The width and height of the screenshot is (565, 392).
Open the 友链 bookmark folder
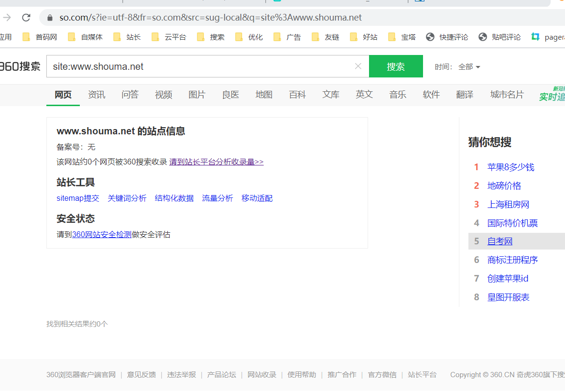point(326,37)
